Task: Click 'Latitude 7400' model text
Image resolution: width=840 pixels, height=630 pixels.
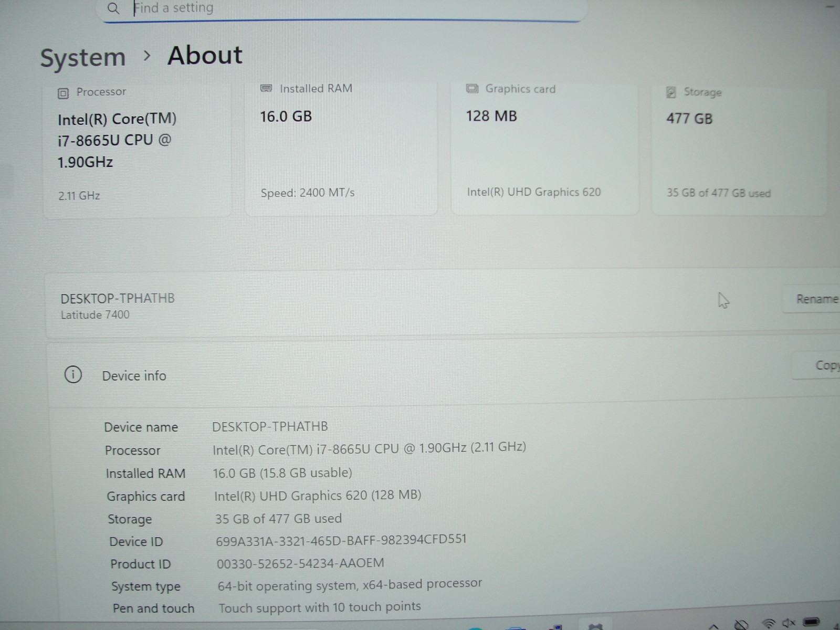Action: tap(95, 315)
